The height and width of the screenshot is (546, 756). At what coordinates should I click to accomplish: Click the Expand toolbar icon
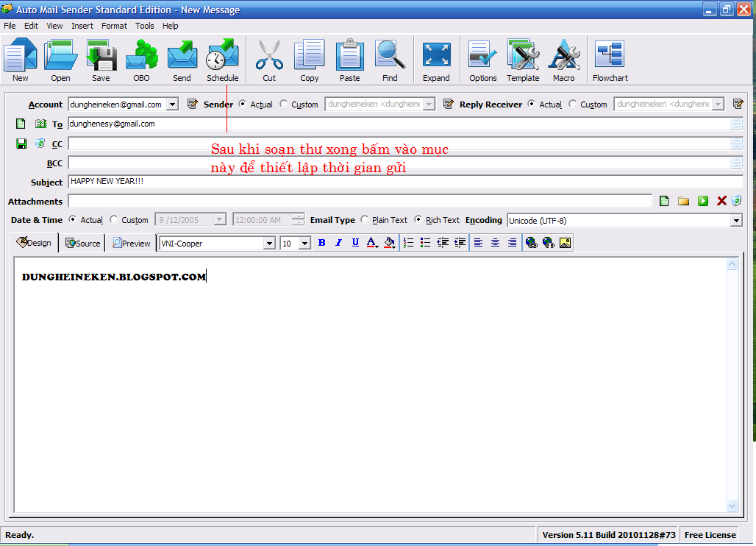point(436,60)
